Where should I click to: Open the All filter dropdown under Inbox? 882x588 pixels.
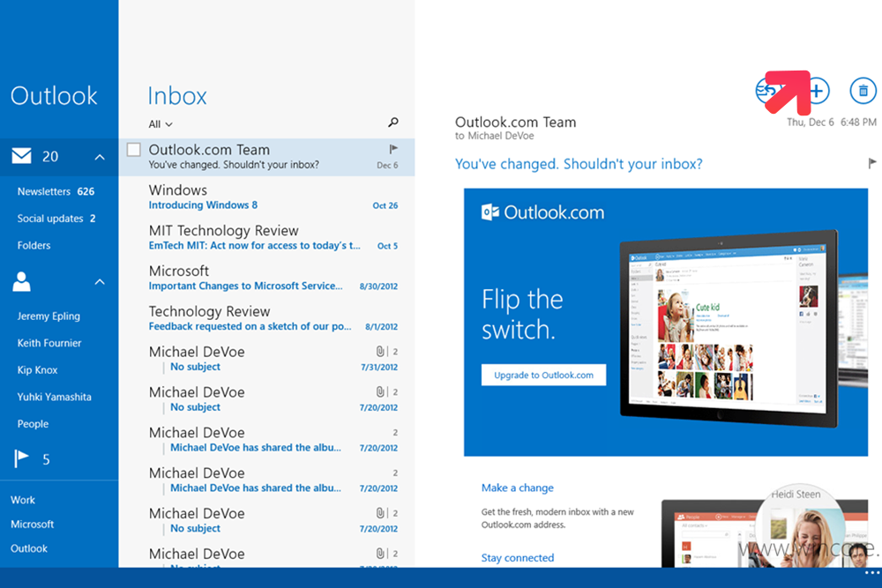point(161,124)
